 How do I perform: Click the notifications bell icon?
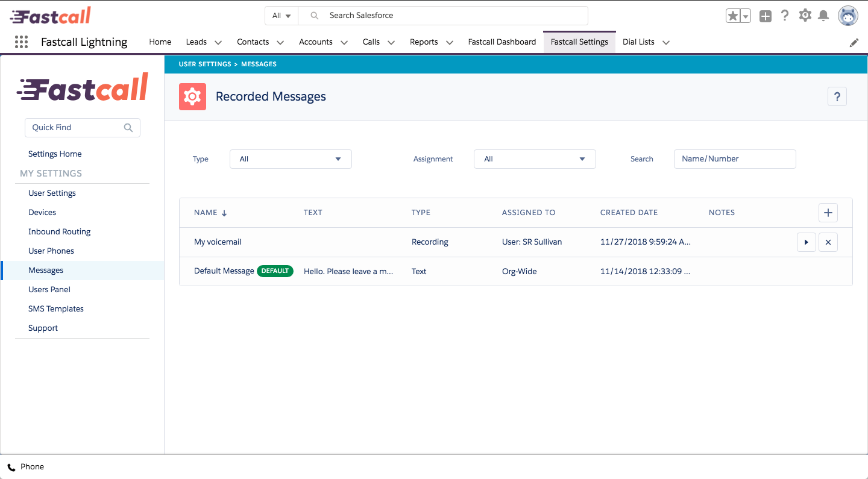click(823, 16)
